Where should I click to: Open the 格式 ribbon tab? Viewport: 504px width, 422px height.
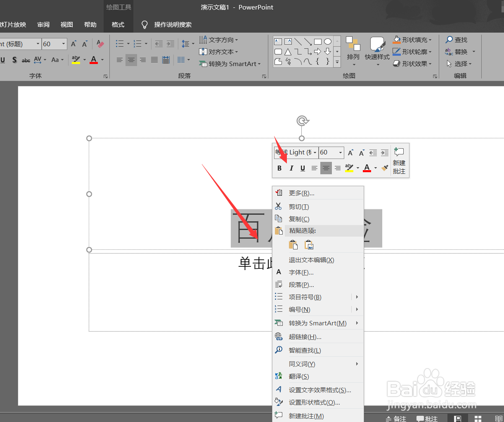click(118, 25)
